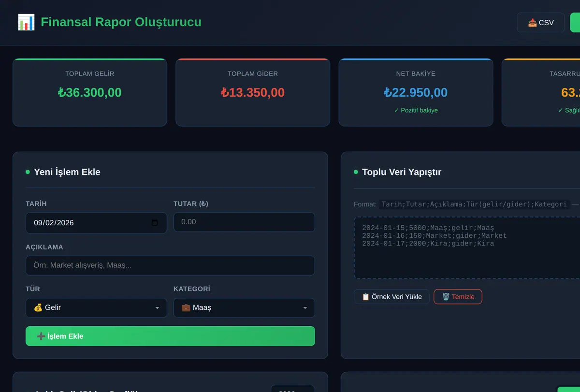The image size is (580, 392).
Task: Open the Kategori dropdown showing Maaş
Action: click(244, 308)
